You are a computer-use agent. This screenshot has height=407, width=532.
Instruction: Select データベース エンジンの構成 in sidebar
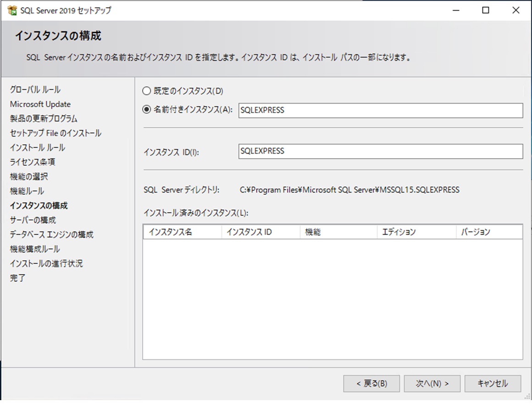pyautogui.click(x=51, y=235)
